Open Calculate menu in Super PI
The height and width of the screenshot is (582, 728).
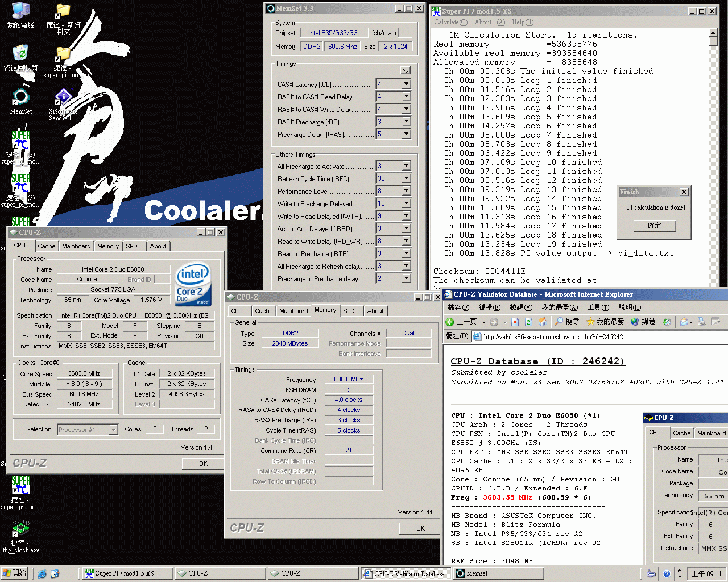tap(450, 22)
